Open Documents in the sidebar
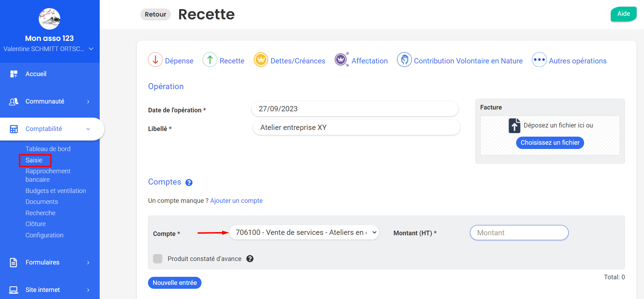The width and height of the screenshot is (644, 299). 42,202
